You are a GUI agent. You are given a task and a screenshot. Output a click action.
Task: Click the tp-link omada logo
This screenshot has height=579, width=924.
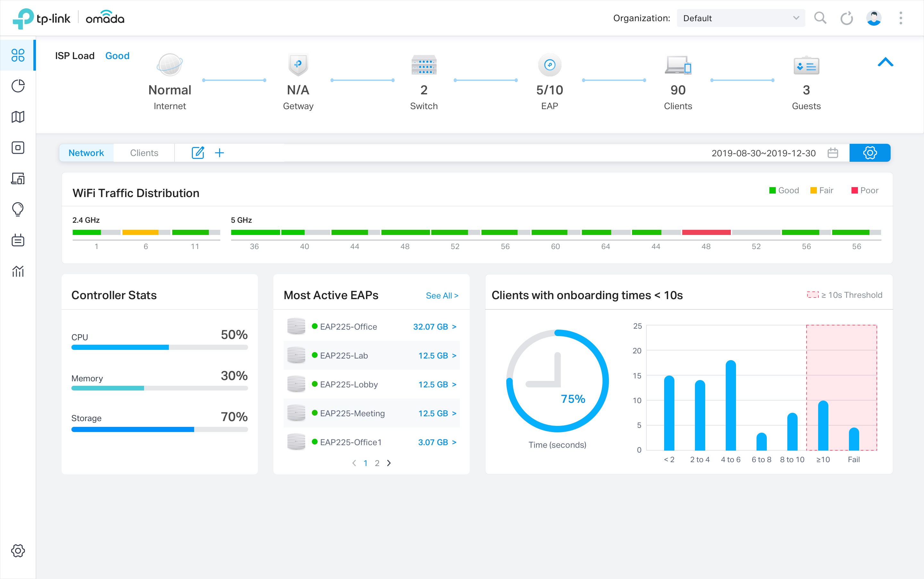[x=69, y=18]
